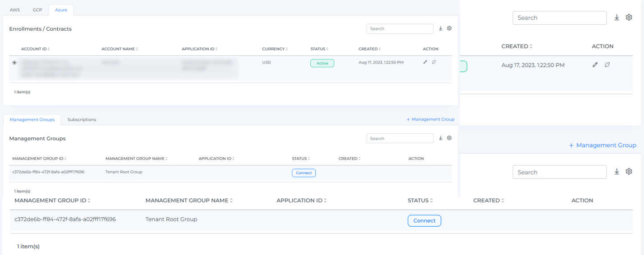Sort by the ACCOUNT ID column
Image resolution: width=644 pixels, height=255 pixels.
[35, 49]
